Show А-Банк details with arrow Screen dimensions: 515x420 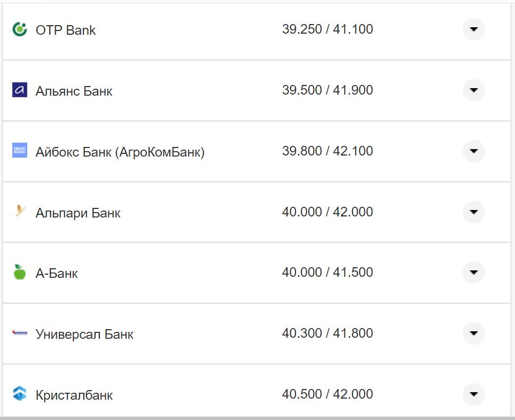coord(473,273)
